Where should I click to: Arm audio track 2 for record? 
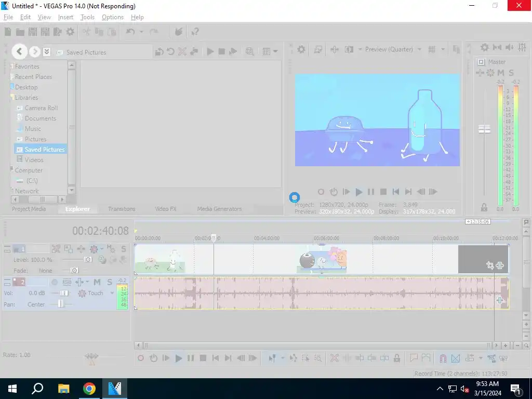click(x=54, y=282)
